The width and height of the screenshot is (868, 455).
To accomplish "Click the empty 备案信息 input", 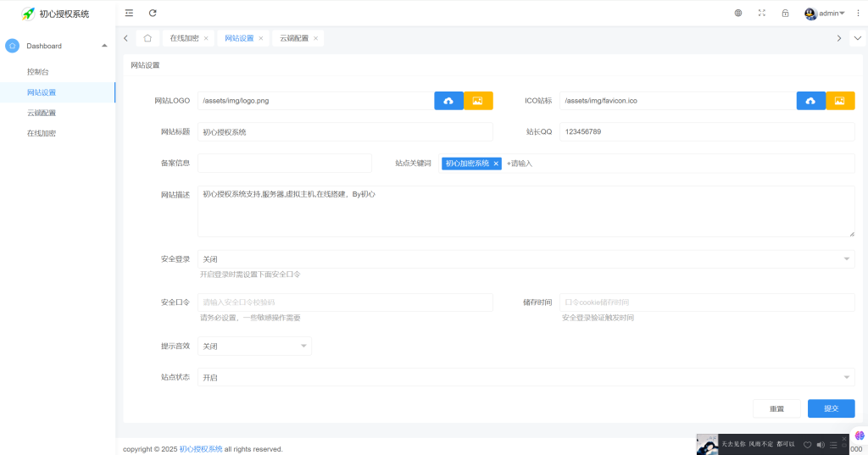I will click(285, 164).
